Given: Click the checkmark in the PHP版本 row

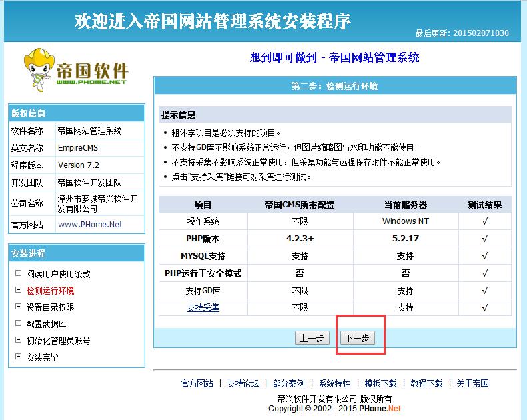Looking at the screenshot, I should pos(484,239).
